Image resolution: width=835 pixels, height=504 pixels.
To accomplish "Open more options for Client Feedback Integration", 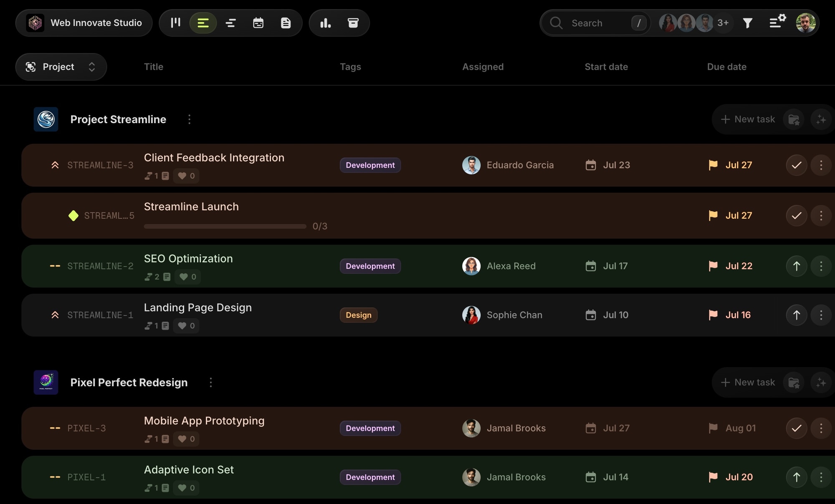I will pos(821,165).
